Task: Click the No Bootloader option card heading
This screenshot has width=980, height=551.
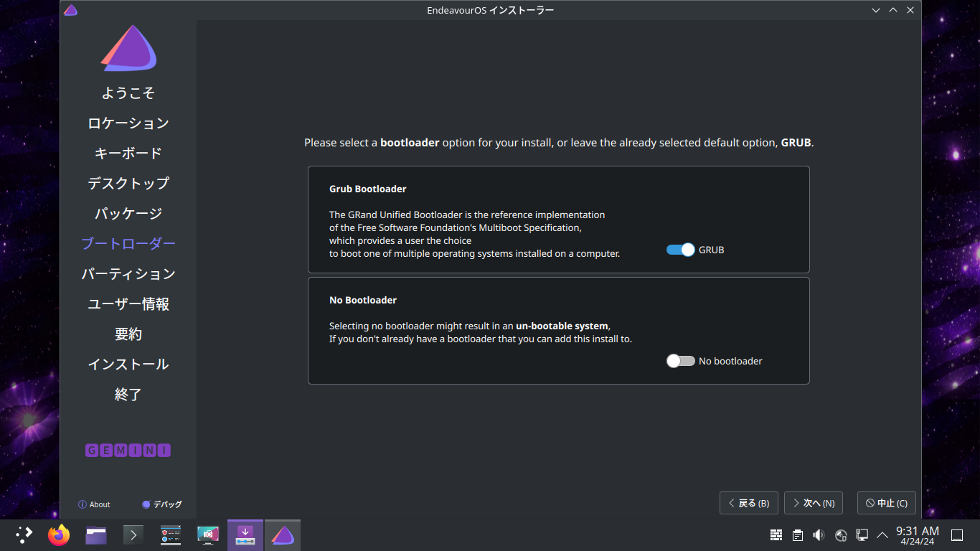Action: tap(363, 300)
